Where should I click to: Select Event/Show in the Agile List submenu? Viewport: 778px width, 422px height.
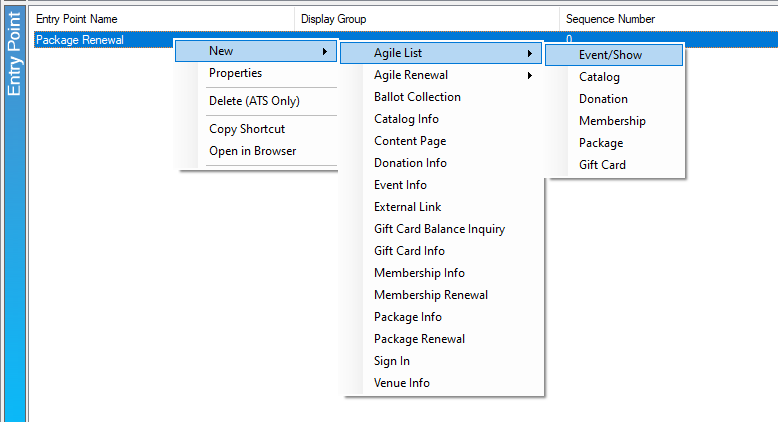click(614, 55)
